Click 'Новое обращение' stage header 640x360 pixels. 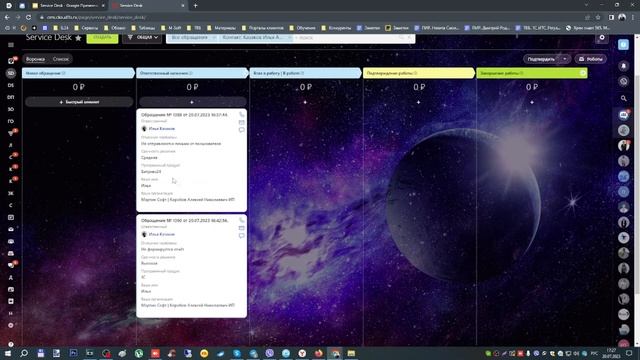78,73
